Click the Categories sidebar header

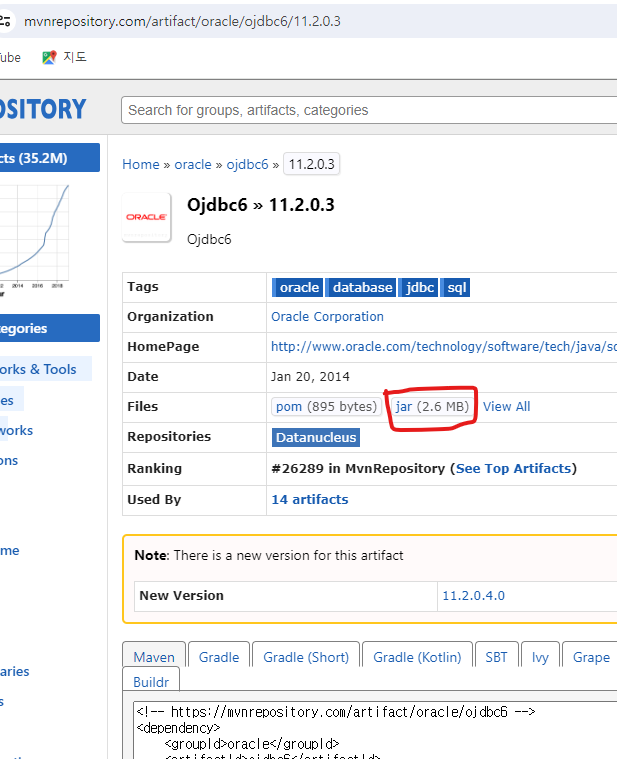pyautogui.click(x=50, y=328)
